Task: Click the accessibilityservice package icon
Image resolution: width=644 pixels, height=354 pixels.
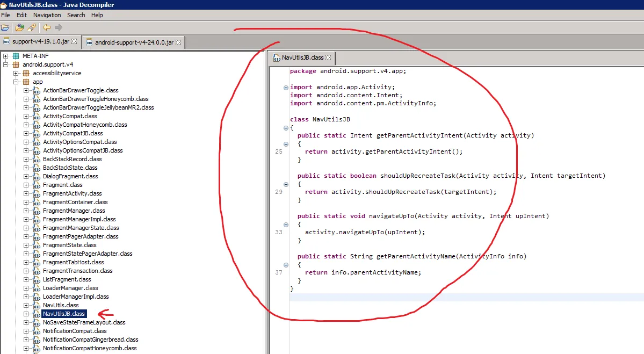Action: (26, 73)
